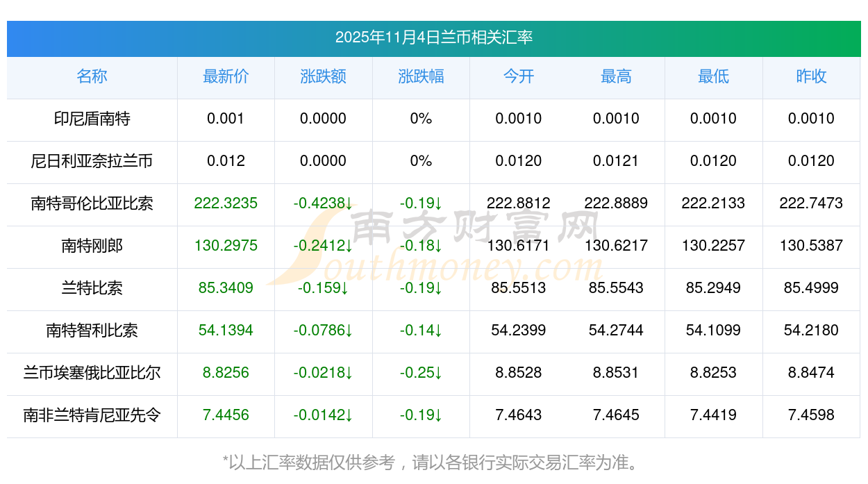The image size is (868, 484).
Task: Click the 2025年11月4日兰币相关汇率 title banner
Action: pos(433,37)
